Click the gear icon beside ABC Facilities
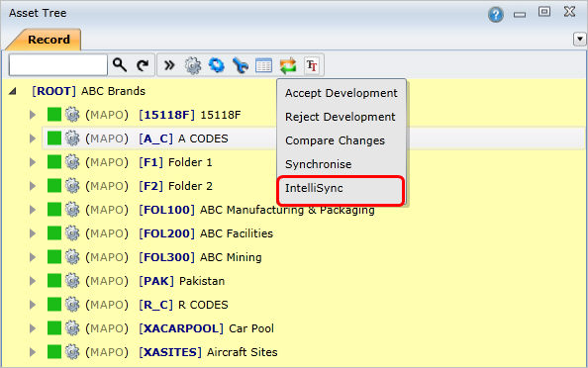The height and width of the screenshot is (368, 588). pos(72,233)
